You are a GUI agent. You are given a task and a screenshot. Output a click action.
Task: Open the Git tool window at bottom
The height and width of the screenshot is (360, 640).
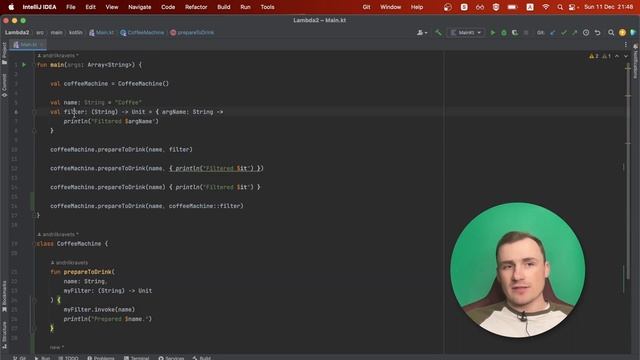19,358
